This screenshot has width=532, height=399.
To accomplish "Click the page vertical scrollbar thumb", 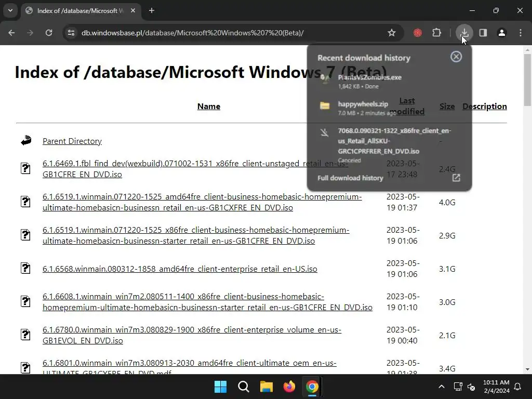I will 527,80.
